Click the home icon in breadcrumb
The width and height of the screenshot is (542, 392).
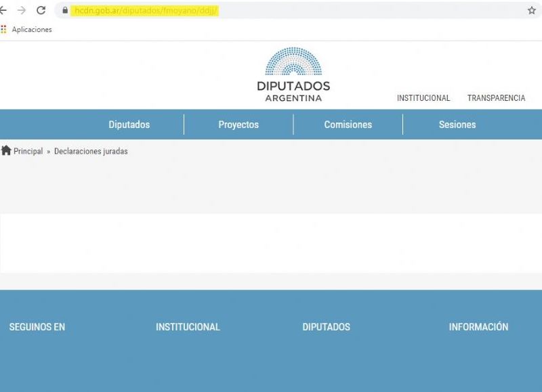pos(6,150)
